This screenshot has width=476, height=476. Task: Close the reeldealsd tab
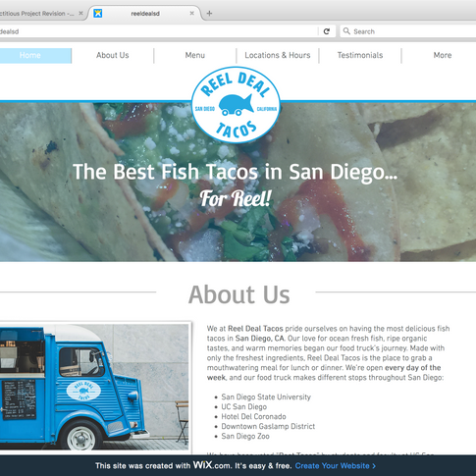pyautogui.click(x=191, y=14)
